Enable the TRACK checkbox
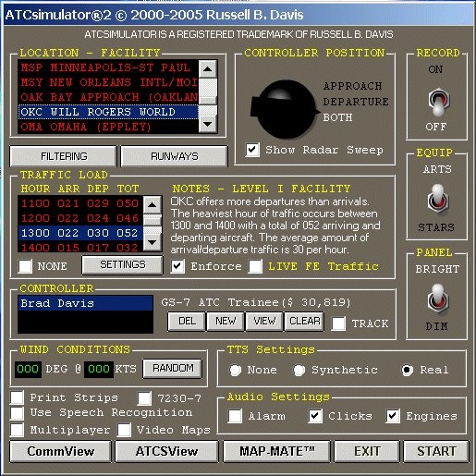The width and height of the screenshot is (476, 476). [338, 323]
